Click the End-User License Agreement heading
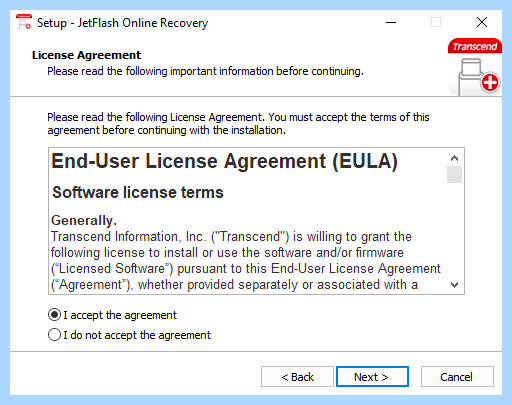Screen dimensions: 512x405 tap(224, 162)
